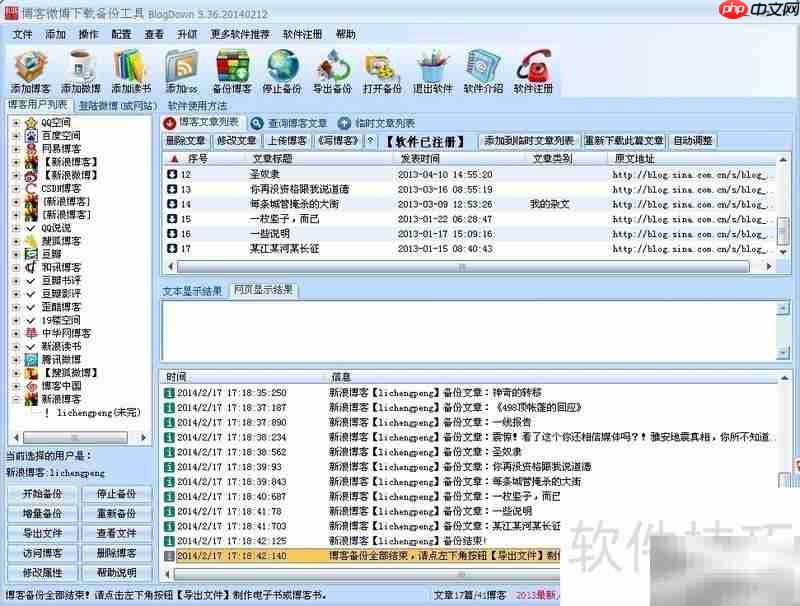Click the 添加读书 books icon

[131, 65]
